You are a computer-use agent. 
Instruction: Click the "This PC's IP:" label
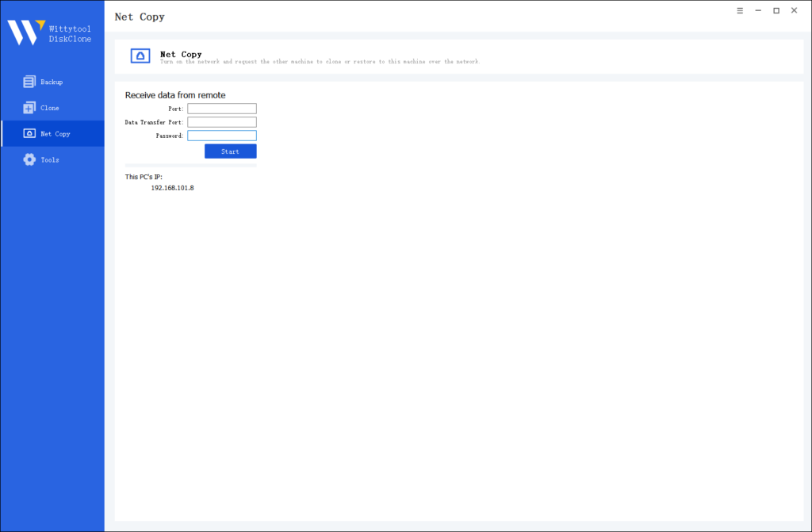click(144, 177)
